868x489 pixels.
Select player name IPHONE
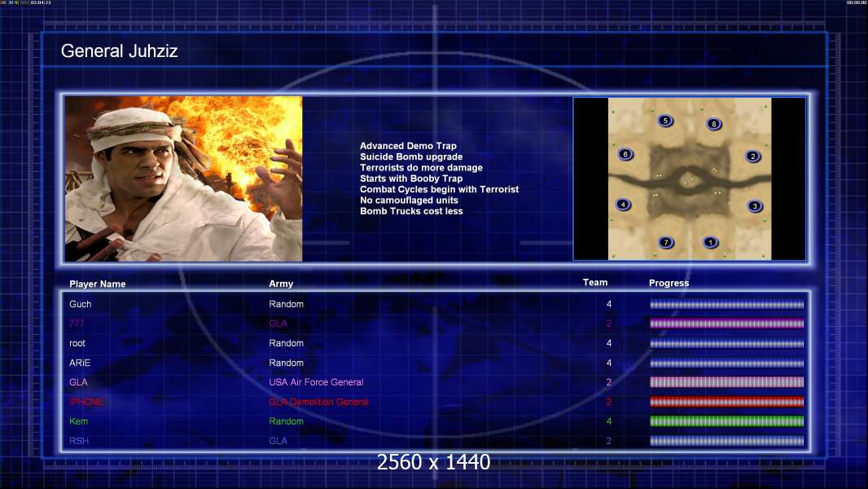(86, 402)
